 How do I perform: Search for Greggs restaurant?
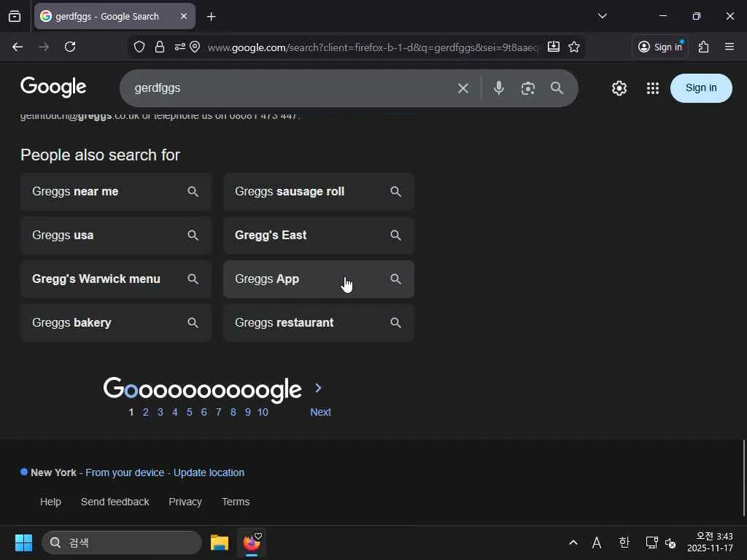pyautogui.click(x=319, y=323)
